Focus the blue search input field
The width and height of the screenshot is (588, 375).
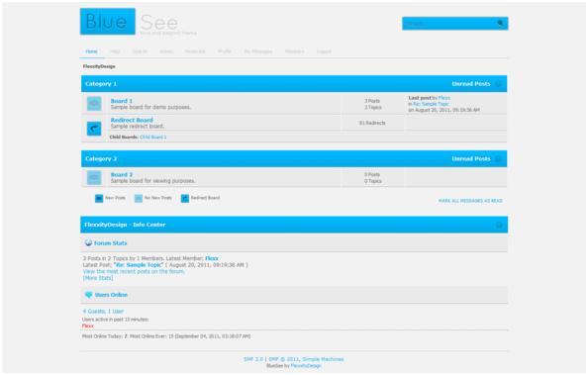coord(448,23)
